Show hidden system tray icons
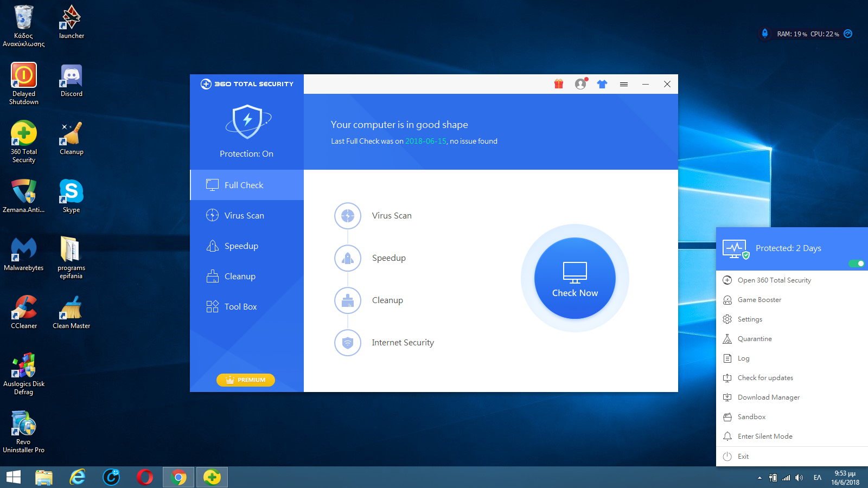 [759, 478]
